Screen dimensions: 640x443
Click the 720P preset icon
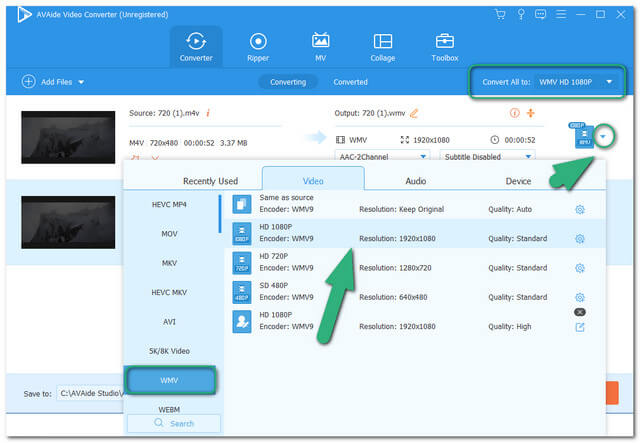[x=242, y=263]
